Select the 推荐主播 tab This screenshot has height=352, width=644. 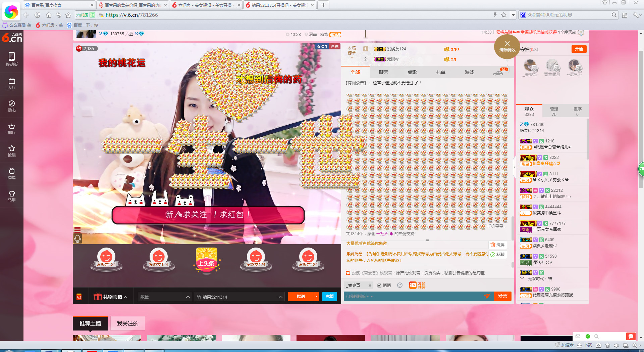[90, 323]
